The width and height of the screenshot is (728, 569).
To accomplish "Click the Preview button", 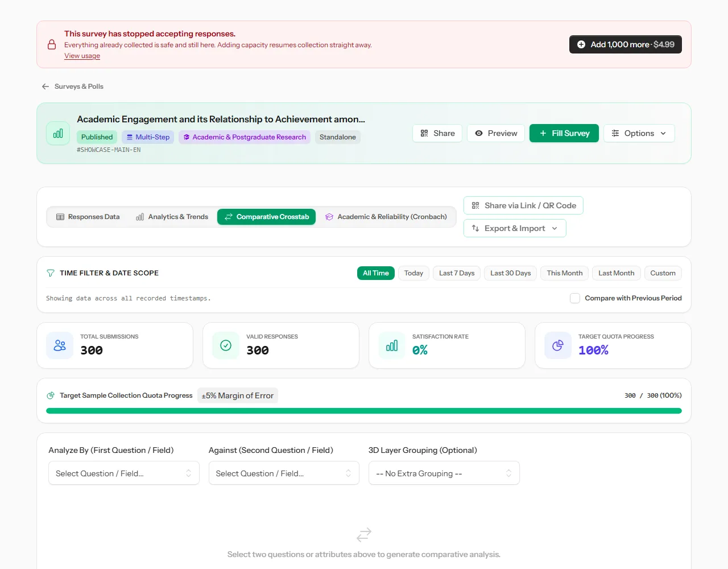I will 496,133.
